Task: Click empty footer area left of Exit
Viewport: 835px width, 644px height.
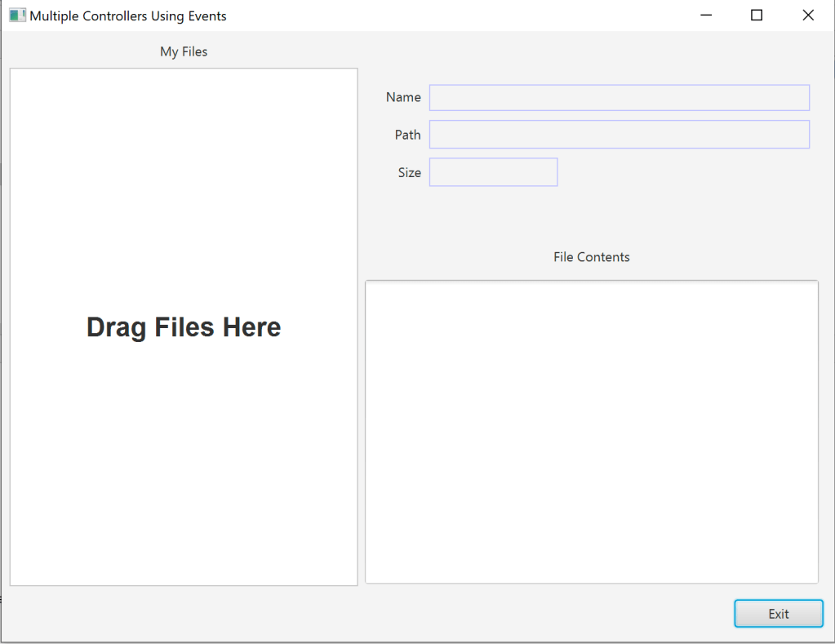Action: pyautogui.click(x=367, y=614)
